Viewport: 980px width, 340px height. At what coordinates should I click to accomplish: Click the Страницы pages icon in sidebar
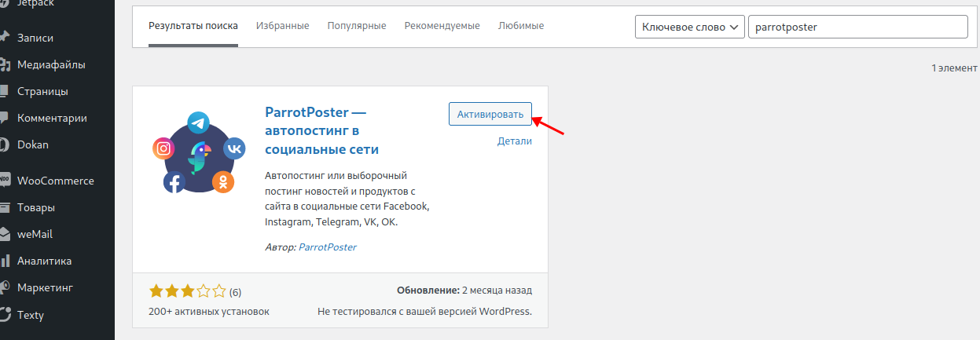tap(4, 91)
